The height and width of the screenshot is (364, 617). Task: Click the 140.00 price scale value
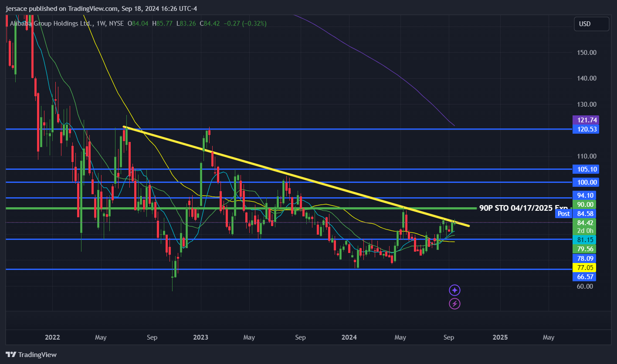tap(586, 78)
